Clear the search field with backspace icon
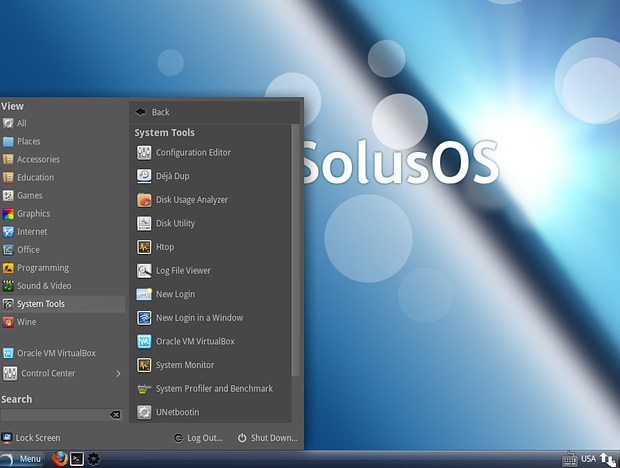The width and height of the screenshot is (620, 468). click(115, 415)
